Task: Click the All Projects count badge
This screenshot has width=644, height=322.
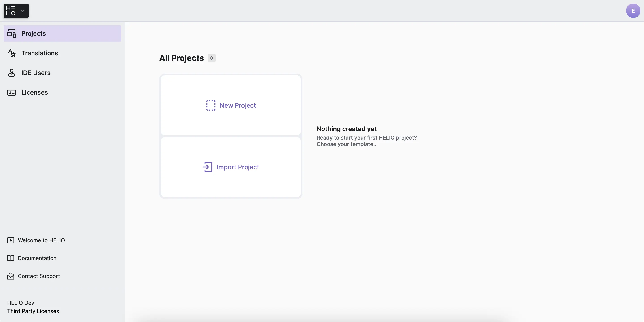Action: pyautogui.click(x=212, y=58)
